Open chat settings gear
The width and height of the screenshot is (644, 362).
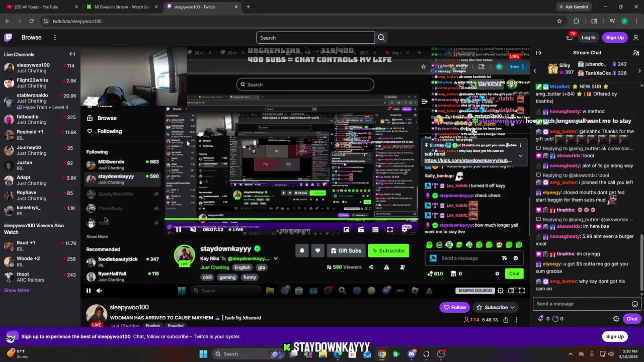[x=616, y=319]
